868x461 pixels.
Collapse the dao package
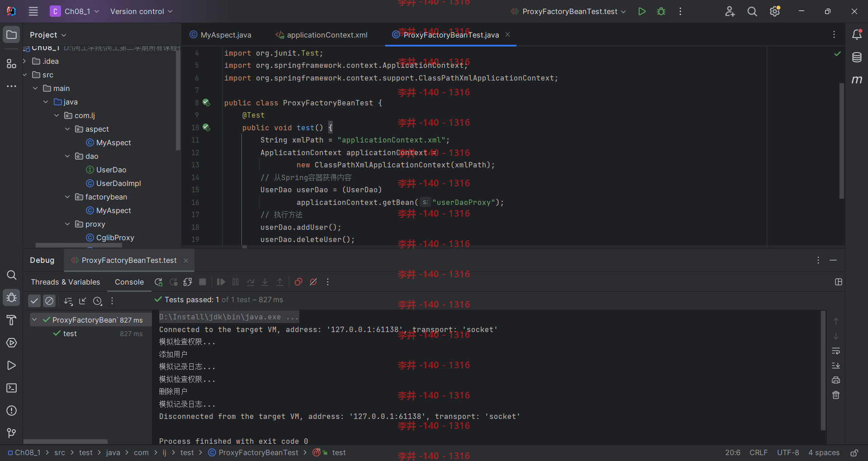tap(67, 156)
